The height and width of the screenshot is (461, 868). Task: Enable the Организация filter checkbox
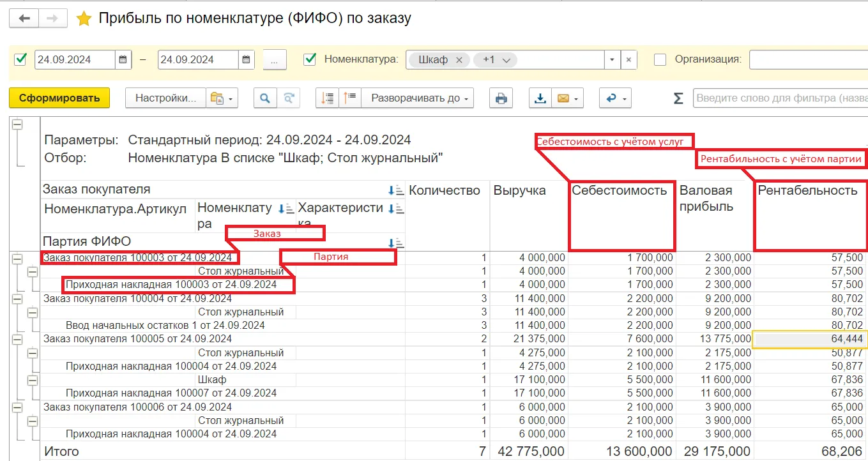pyautogui.click(x=661, y=59)
